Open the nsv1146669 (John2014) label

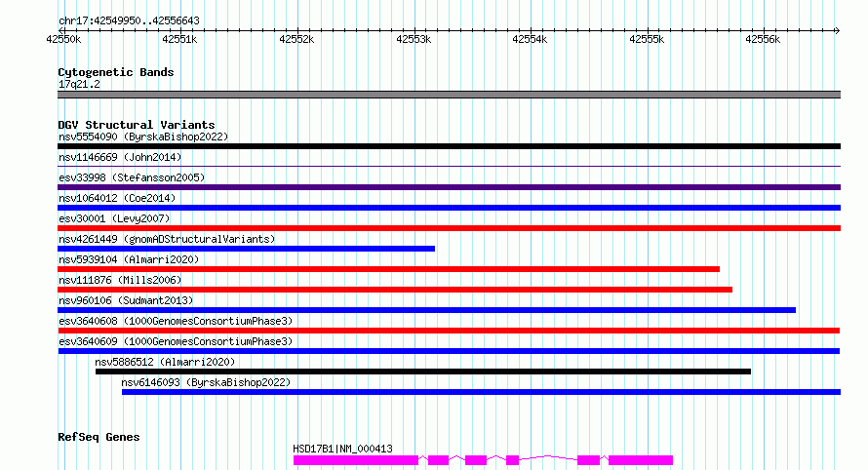pyautogui.click(x=120, y=157)
